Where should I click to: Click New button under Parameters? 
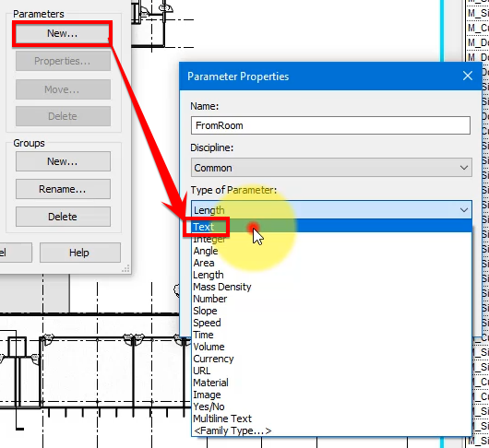pos(63,33)
